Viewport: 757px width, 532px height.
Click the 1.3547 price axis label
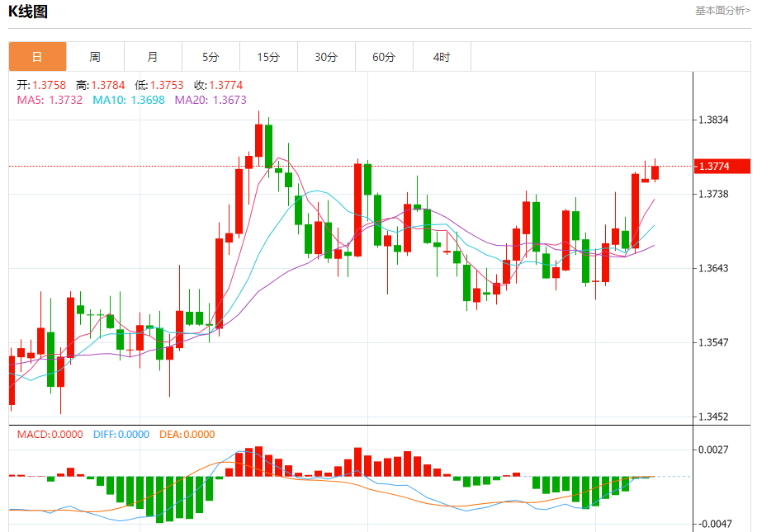pyautogui.click(x=713, y=342)
